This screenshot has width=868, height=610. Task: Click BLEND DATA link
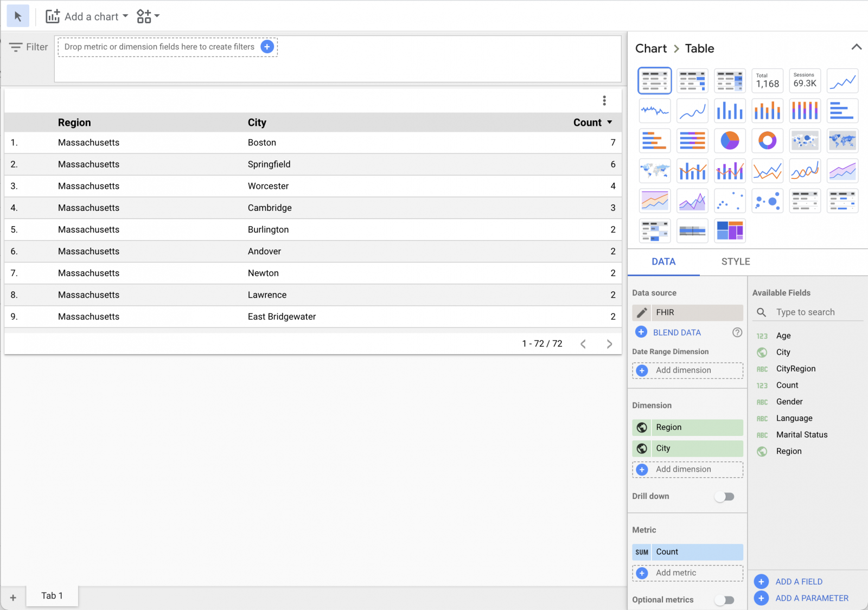[676, 332]
